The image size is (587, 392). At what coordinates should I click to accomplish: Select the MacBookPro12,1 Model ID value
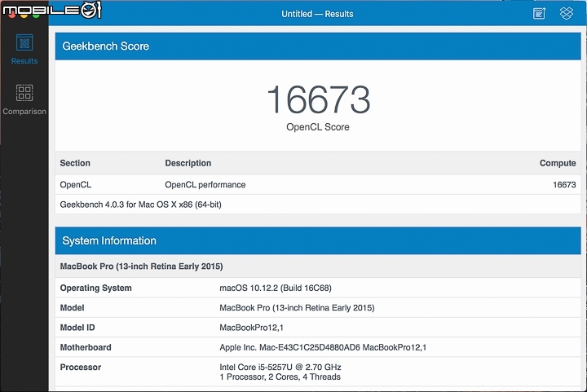pos(252,328)
